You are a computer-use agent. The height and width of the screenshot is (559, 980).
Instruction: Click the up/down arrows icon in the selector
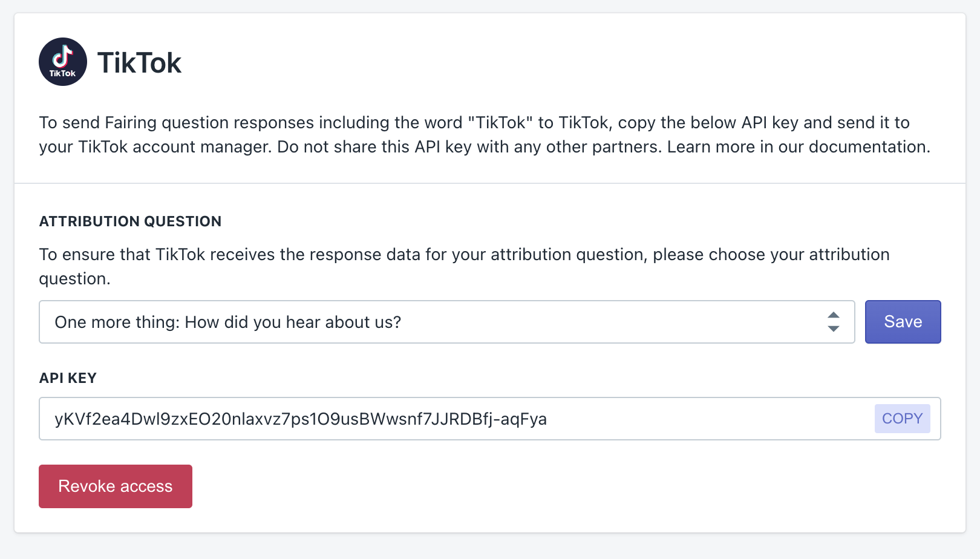[x=833, y=322]
